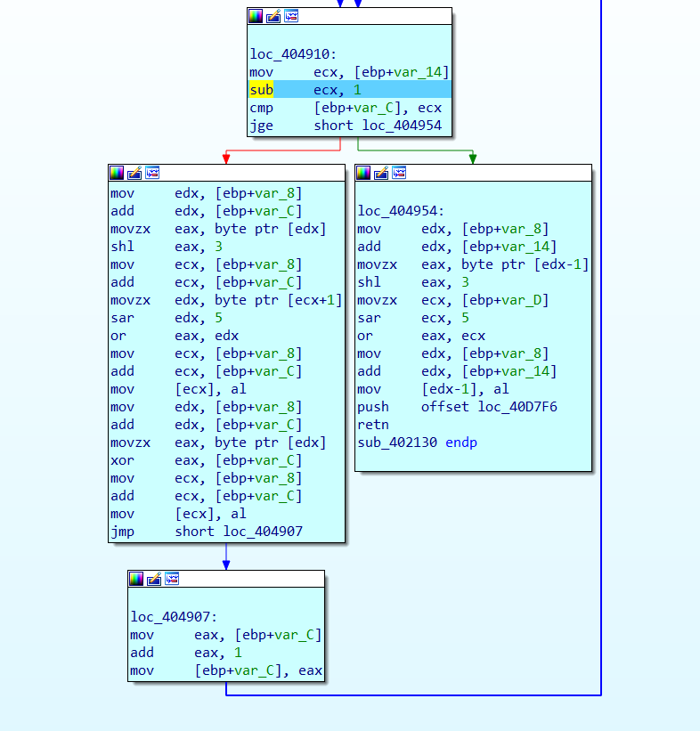Image resolution: width=700 pixels, height=731 pixels.
Task: Click pencil icon on block ending with jmp
Action: (x=134, y=173)
